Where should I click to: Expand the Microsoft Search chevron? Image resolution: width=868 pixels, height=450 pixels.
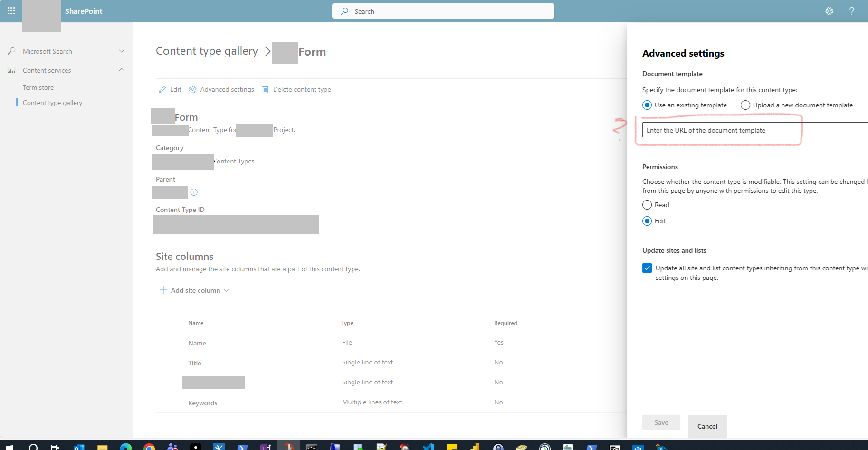[122, 51]
